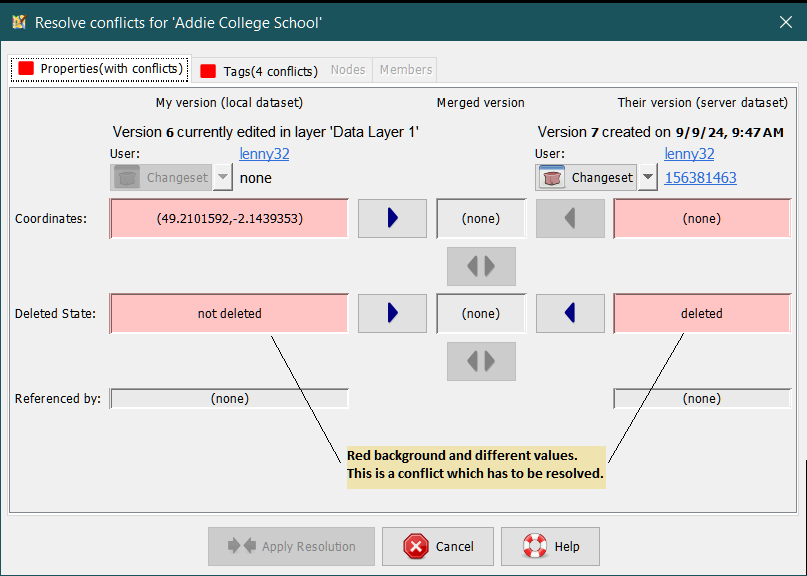Expand the server Changeset dropdown arrow
Screen dimensions: 807x576
click(648, 178)
